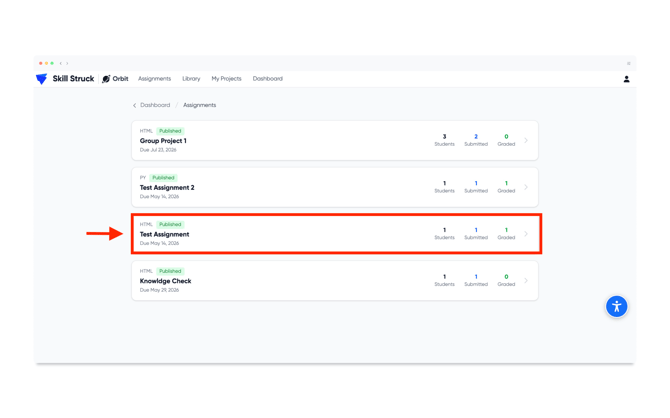Click the Skill Struck brand name
This screenshot has height=418, width=670.
coord(73,79)
